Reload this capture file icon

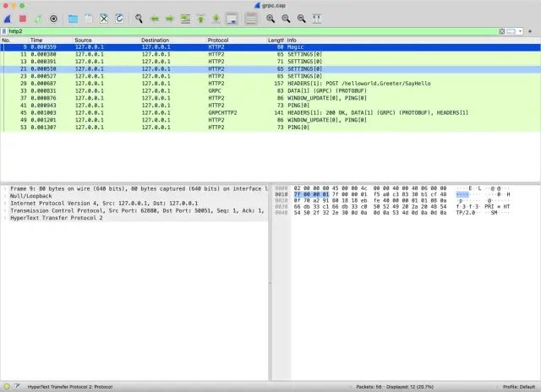tap(119, 19)
